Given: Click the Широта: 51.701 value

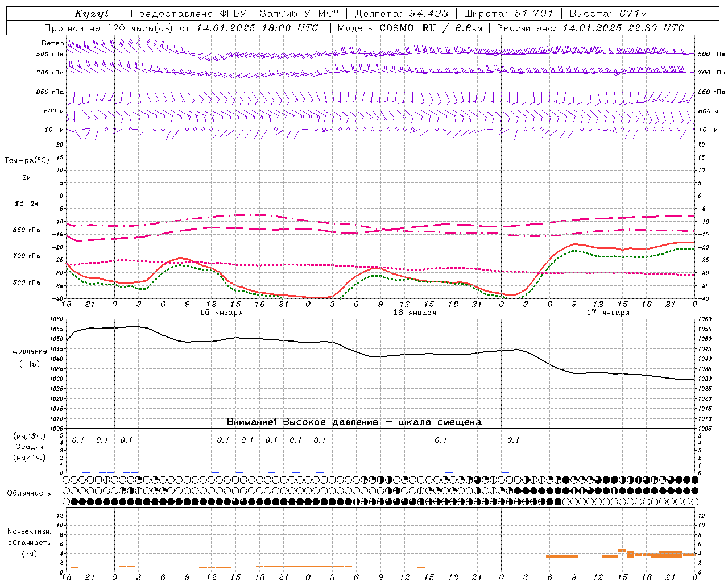Looking at the screenshot, I should tap(508, 14).
